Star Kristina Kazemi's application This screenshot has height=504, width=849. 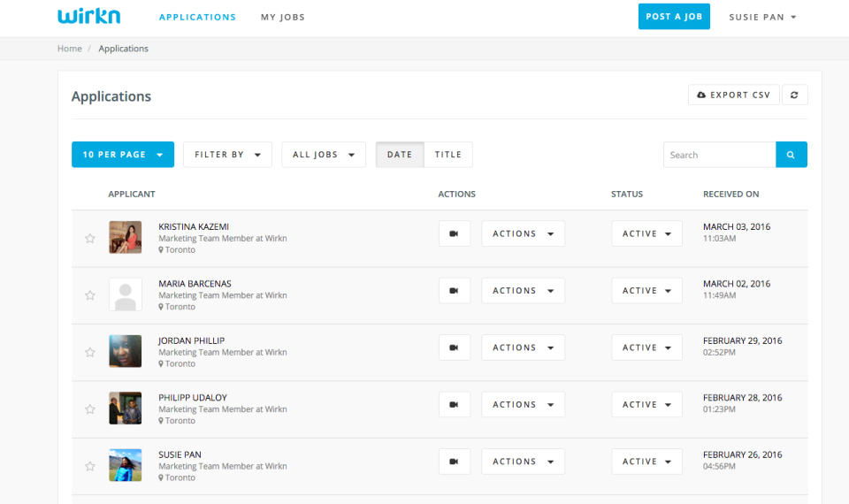click(89, 239)
